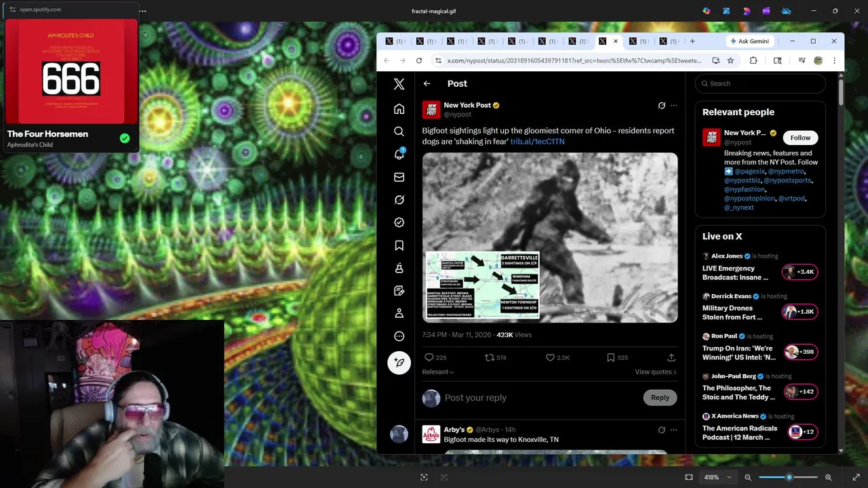The image size is (868, 488).
Task: Click the site information icon in address bar
Action: point(438,60)
